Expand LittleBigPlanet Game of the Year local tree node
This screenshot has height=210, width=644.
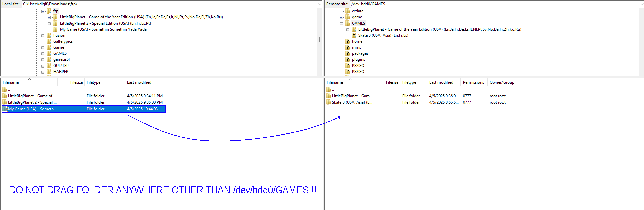49,17
